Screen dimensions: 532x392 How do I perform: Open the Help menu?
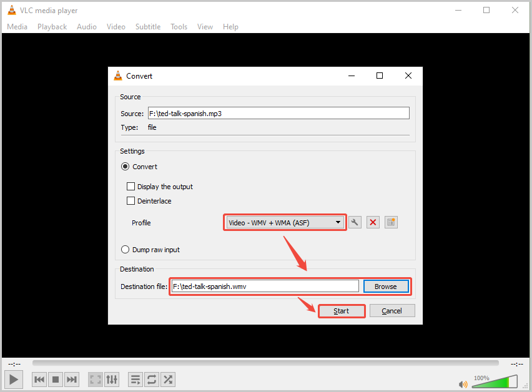tap(230, 26)
